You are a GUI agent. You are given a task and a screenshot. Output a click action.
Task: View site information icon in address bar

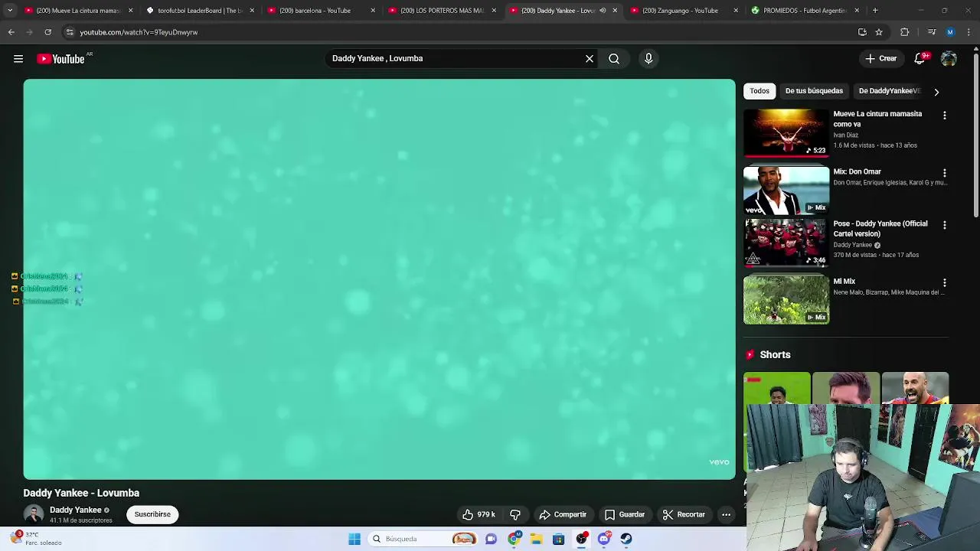70,32
